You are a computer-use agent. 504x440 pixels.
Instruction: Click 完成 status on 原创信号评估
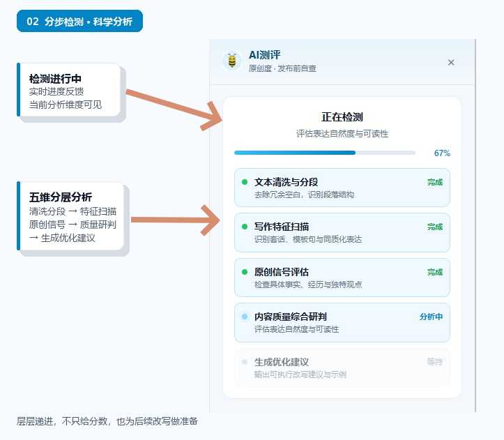[x=435, y=272]
